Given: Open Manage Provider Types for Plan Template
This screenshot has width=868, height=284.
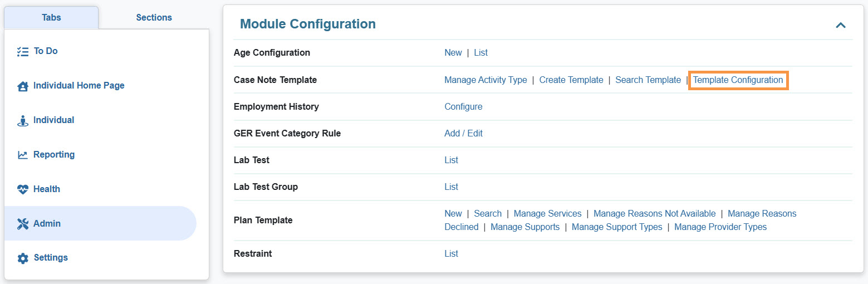Looking at the screenshot, I should click(720, 227).
